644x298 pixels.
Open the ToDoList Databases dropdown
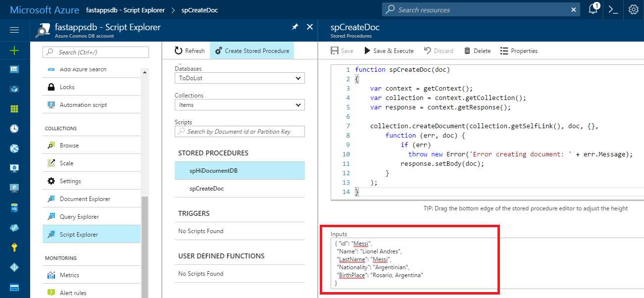(239, 78)
